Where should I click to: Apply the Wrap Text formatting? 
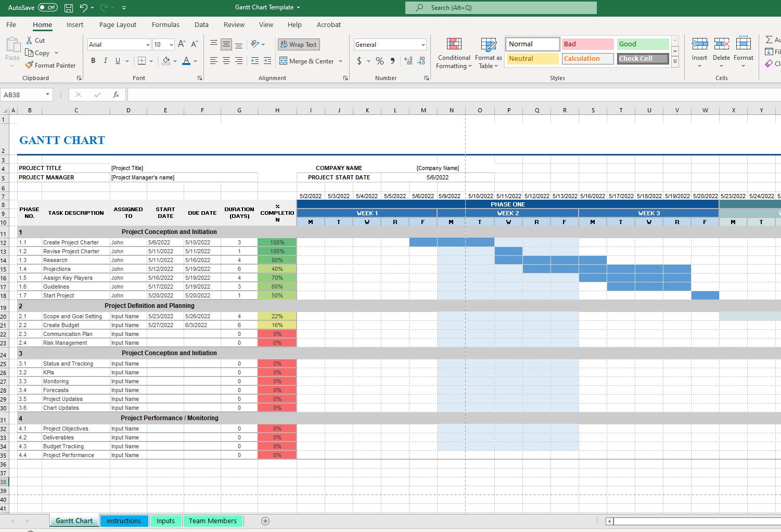[299, 44]
